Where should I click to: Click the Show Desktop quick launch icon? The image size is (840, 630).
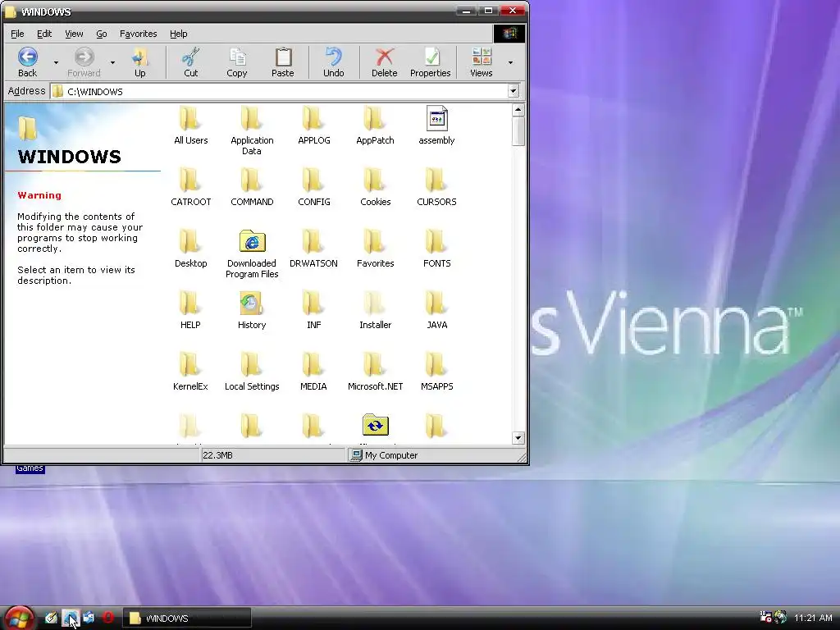coord(51,618)
